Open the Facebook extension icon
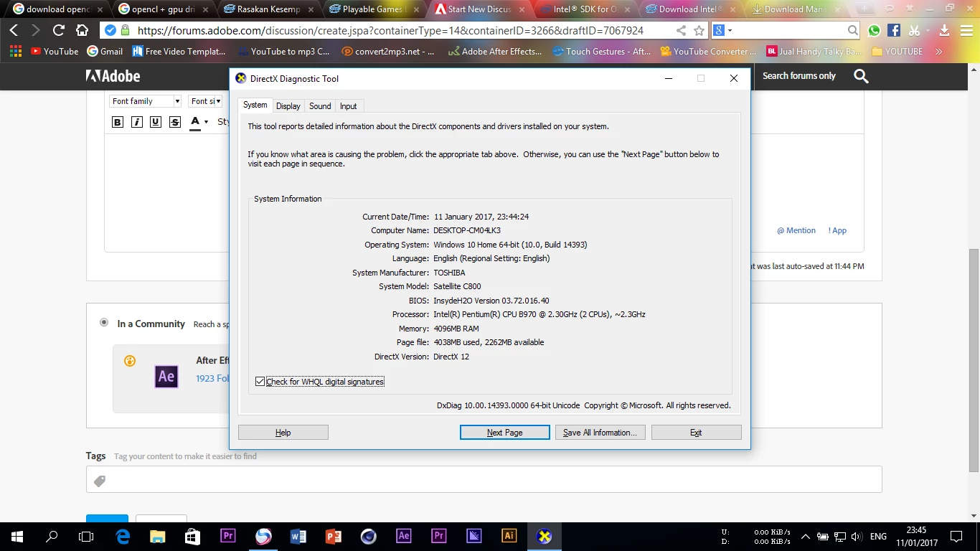980x551 pixels. tap(894, 30)
